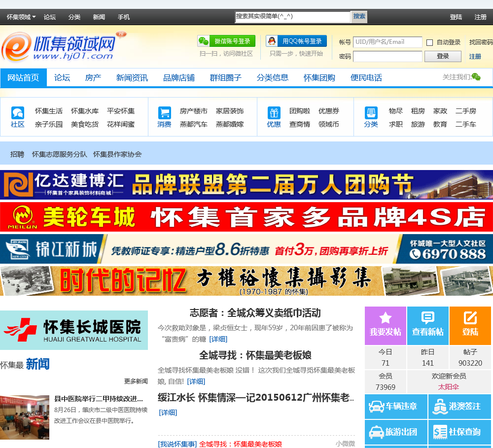The width and height of the screenshot is (493, 448).
Task: Click the WeChat icon beside 关注我们
Action: (476, 77)
